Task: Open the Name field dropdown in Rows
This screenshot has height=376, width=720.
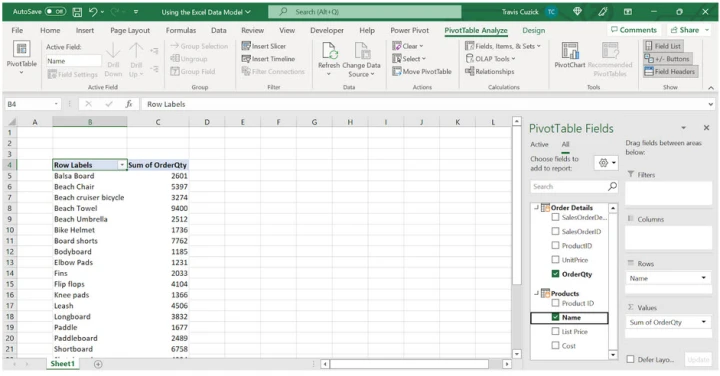Action: click(703, 278)
